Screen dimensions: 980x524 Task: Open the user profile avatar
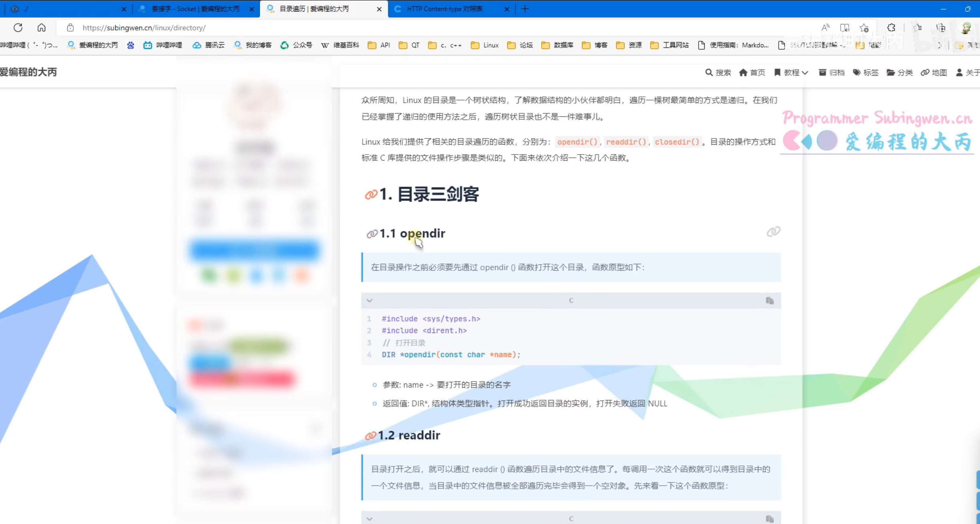click(x=966, y=28)
